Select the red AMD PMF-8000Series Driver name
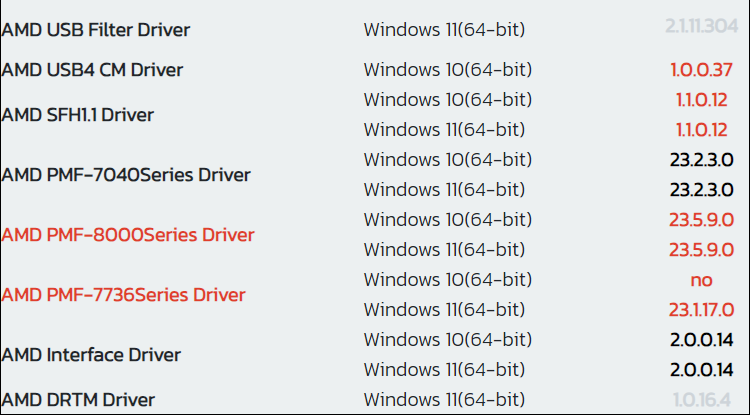 [x=128, y=235]
